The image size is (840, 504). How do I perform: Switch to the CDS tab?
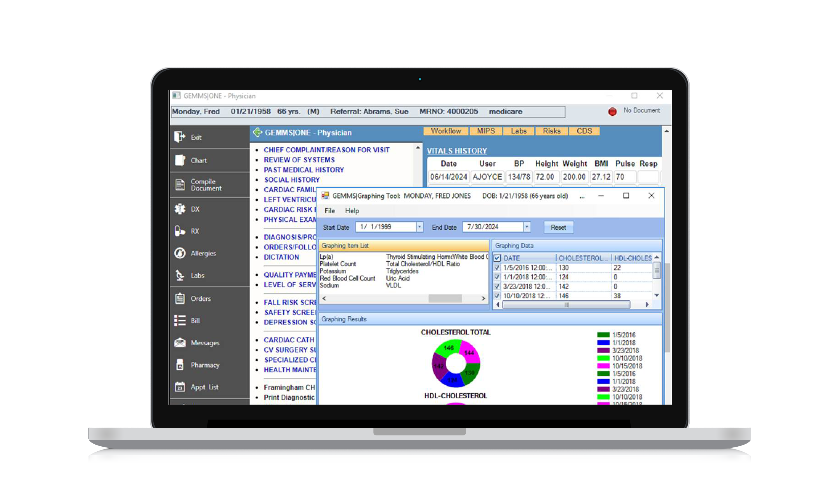coord(584,131)
